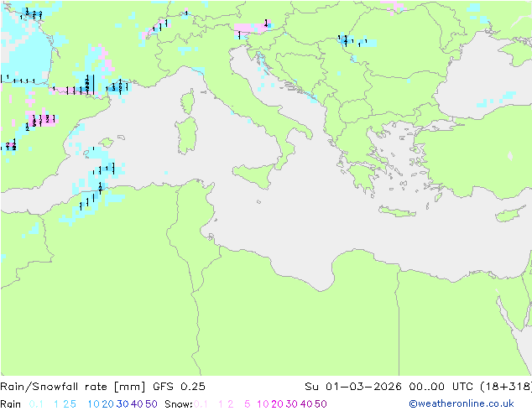This screenshot has width=532, height=411.
Task: Pick the Snow legend 50 value
Action: 321,404
